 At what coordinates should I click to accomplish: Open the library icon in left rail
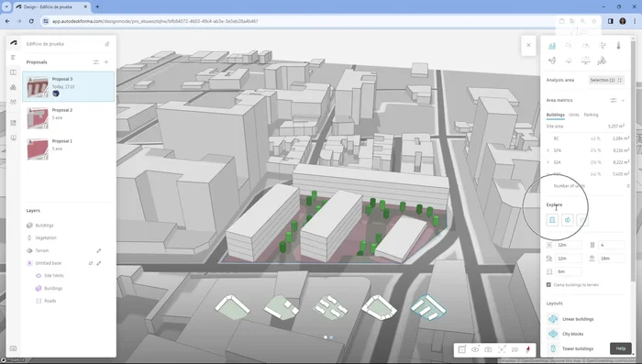[13, 87]
